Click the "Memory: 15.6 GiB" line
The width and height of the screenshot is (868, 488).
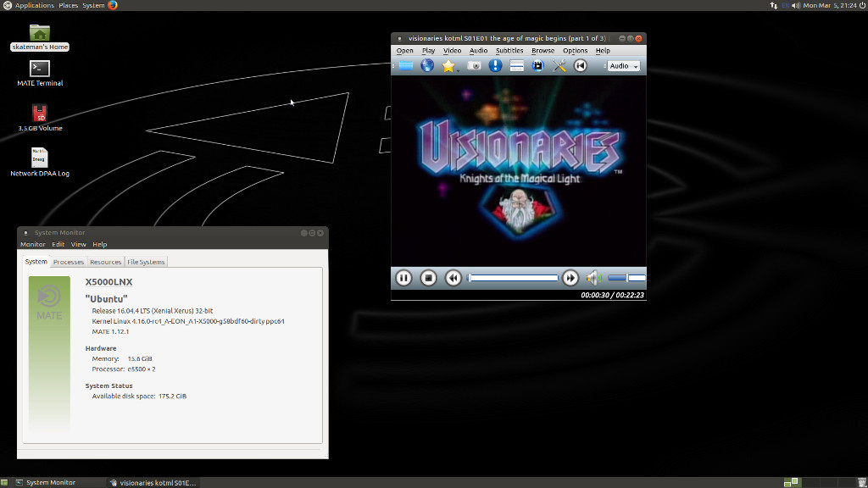click(x=122, y=358)
